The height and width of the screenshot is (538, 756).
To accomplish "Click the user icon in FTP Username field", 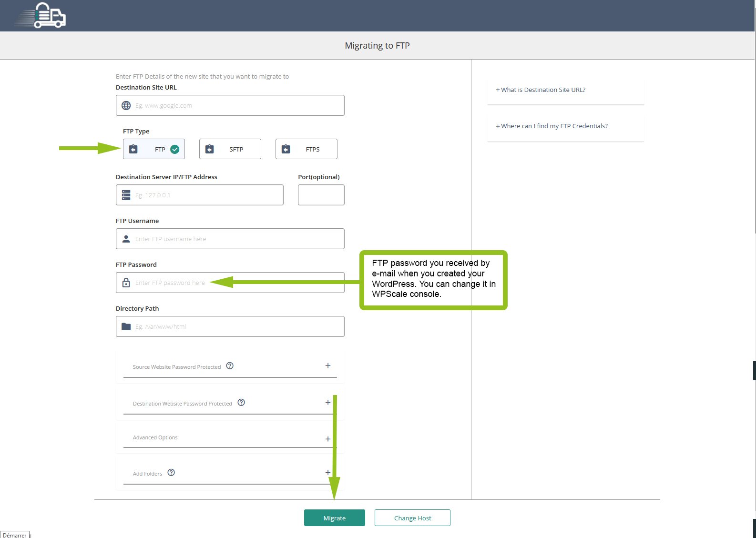I will (126, 239).
